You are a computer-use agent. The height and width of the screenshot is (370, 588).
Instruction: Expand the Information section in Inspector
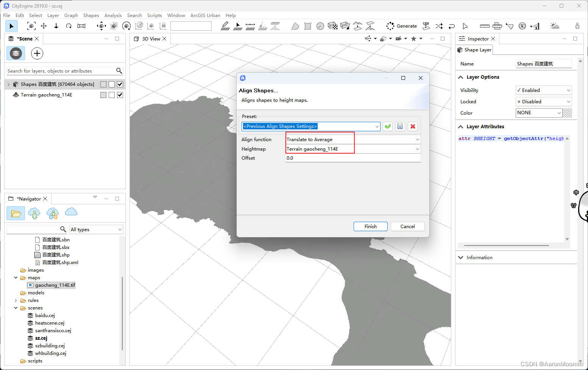[x=461, y=258]
